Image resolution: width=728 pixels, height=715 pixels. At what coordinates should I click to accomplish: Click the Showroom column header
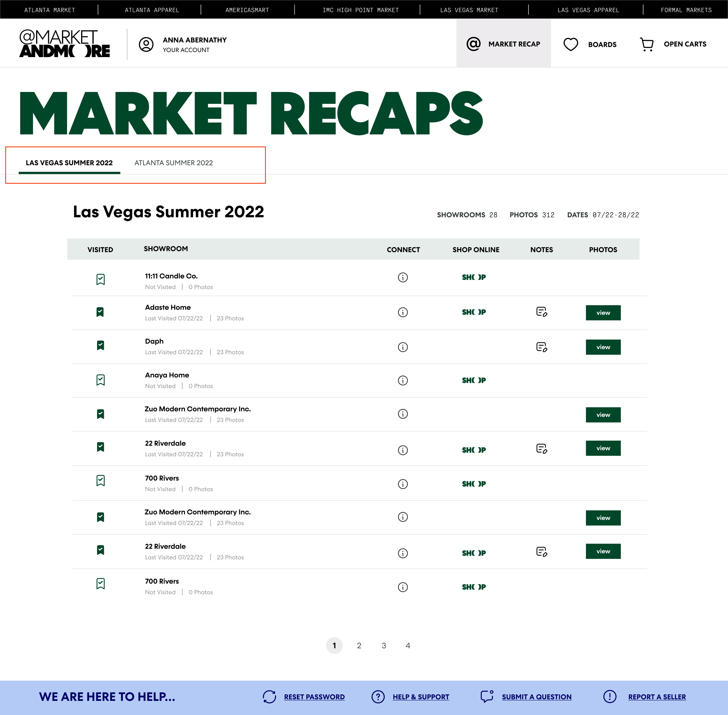pos(166,249)
